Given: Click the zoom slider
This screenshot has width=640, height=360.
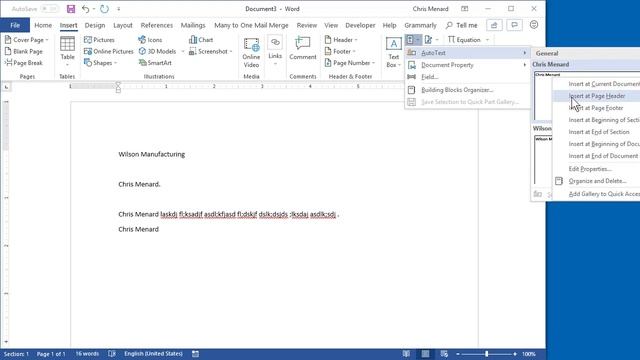Looking at the screenshot, I should [486, 354].
